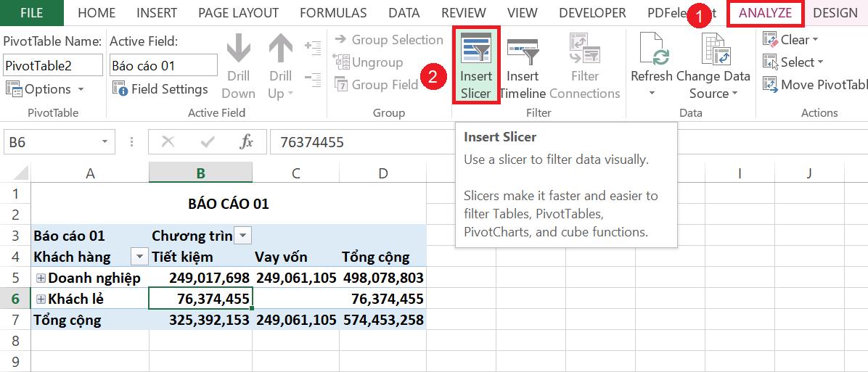Click the Refresh data icon
The image size is (868, 372).
coord(651,49)
